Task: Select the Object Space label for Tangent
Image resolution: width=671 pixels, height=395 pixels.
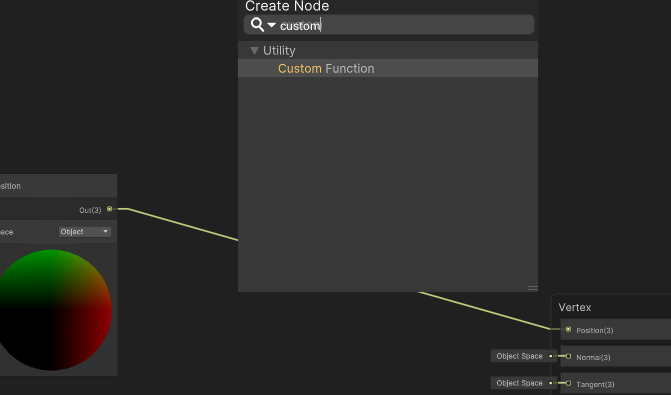Action: pos(520,383)
